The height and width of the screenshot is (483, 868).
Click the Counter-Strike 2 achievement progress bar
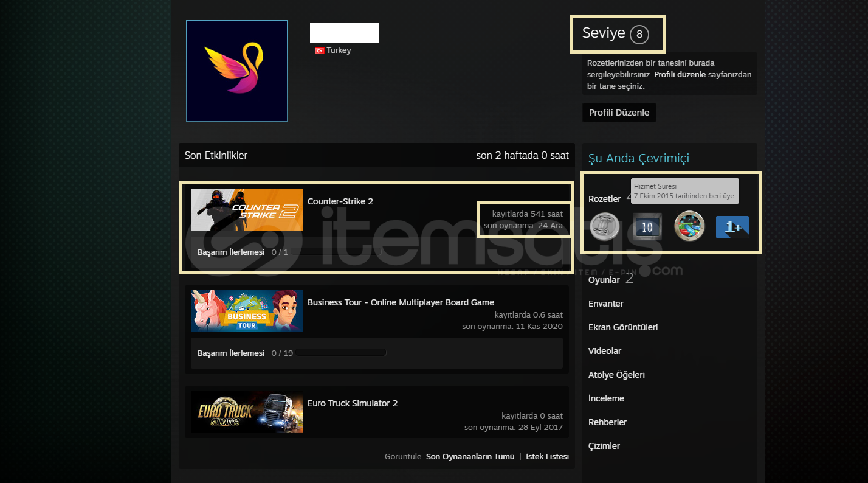(336, 252)
